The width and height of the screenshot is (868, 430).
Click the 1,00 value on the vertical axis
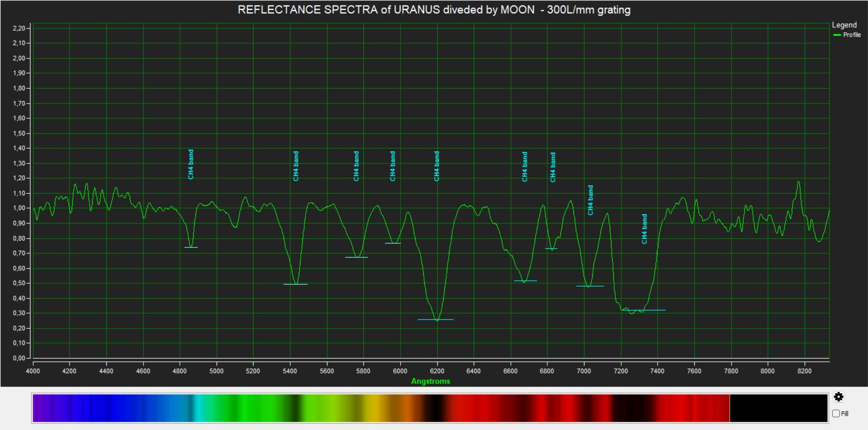(x=19, y=208)
